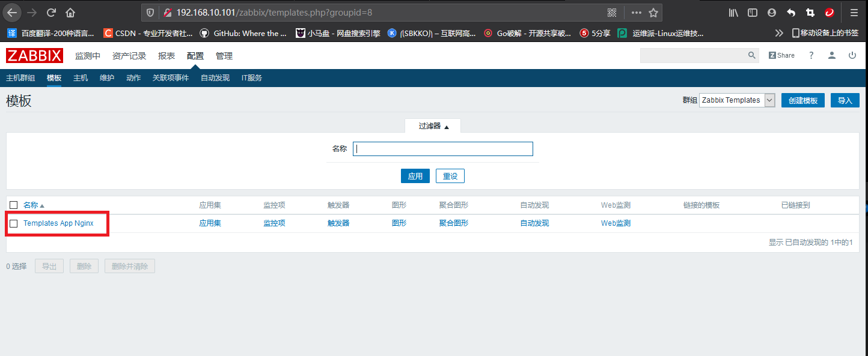
Task: Click the red Weibo extension icon
Action: tap(830, 12)
